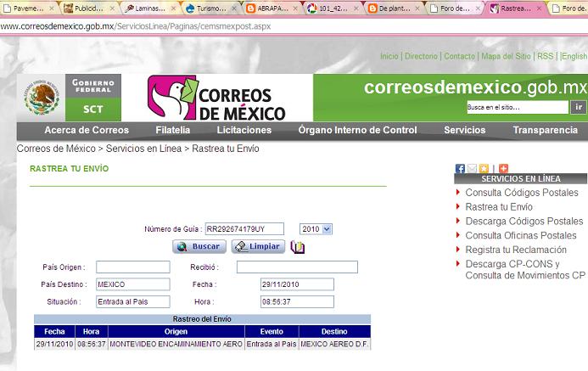Click the Correos de México logo
The image size is (588, 371).
(216, 98)
